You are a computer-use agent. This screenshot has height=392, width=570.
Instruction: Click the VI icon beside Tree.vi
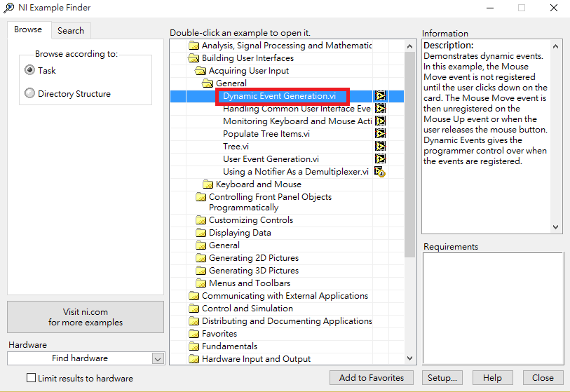pos(380,146)
